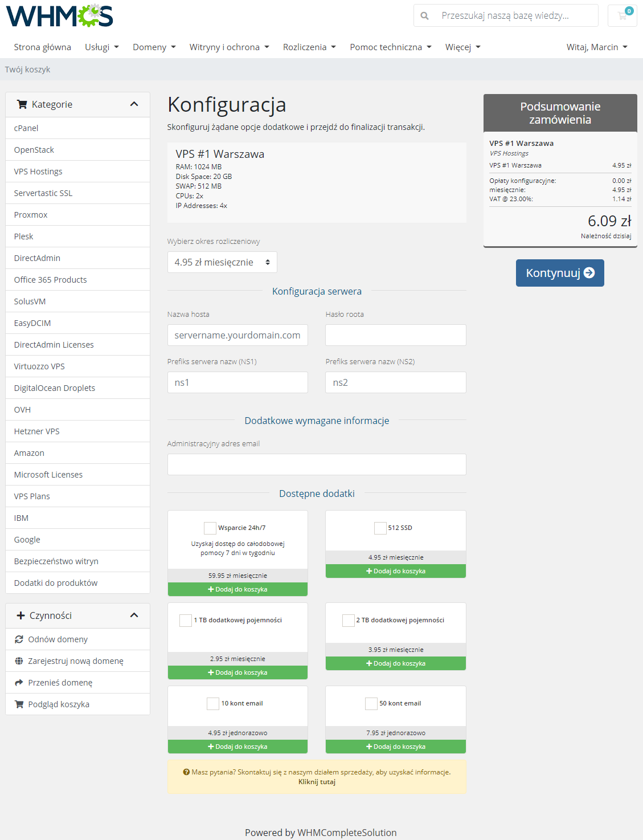
Task: Click the Kontynuuj button
Action: (x=559, y=273)
